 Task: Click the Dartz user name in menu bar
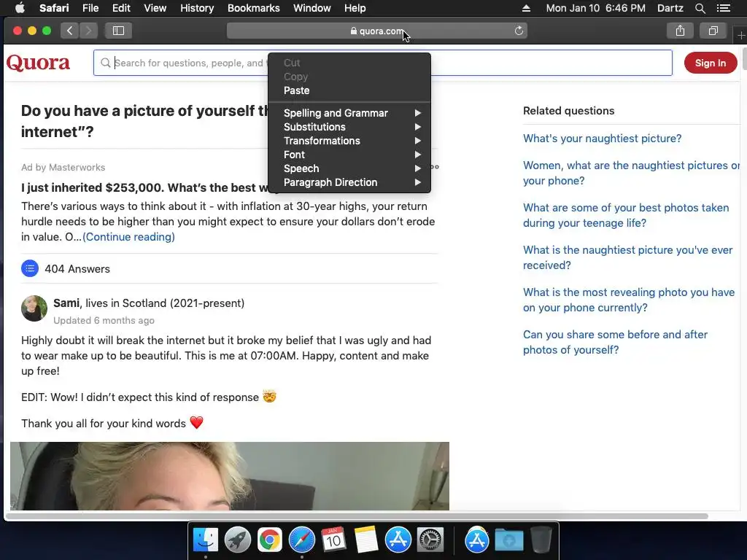(x=670, y=8)
